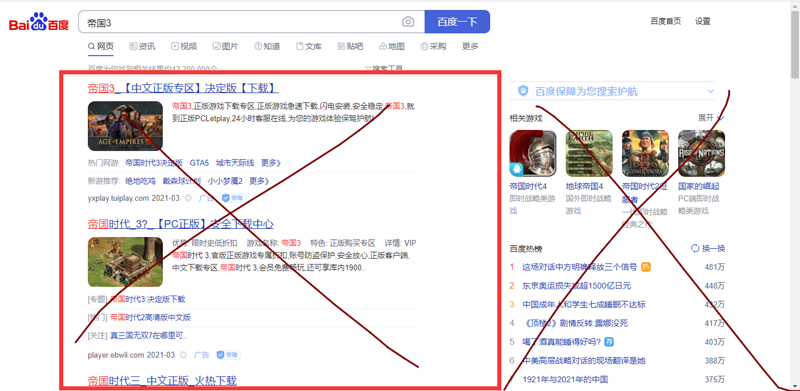Refresh hot list with 换一换

click(708, 249)
